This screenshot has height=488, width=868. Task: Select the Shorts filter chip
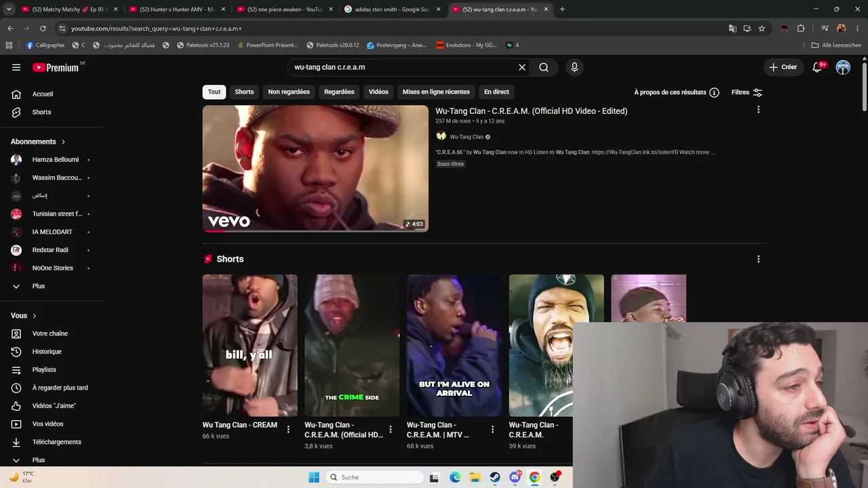coord(244,91)
